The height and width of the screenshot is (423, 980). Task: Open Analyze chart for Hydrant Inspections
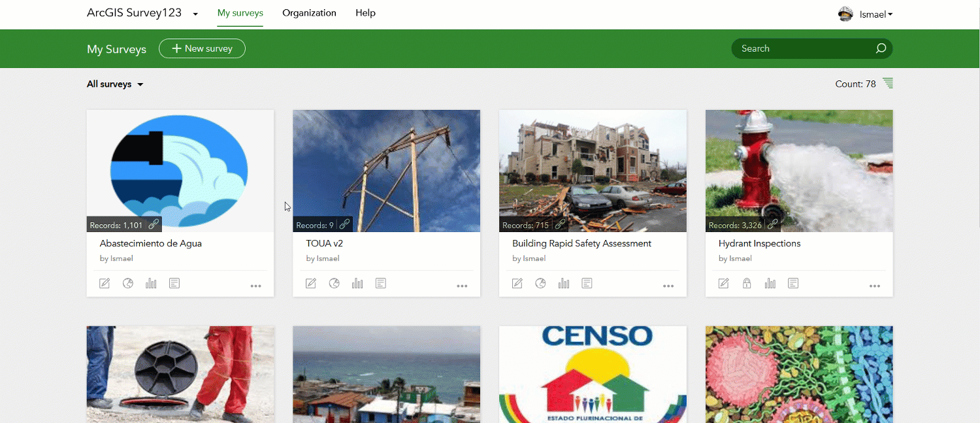(770, 283)
